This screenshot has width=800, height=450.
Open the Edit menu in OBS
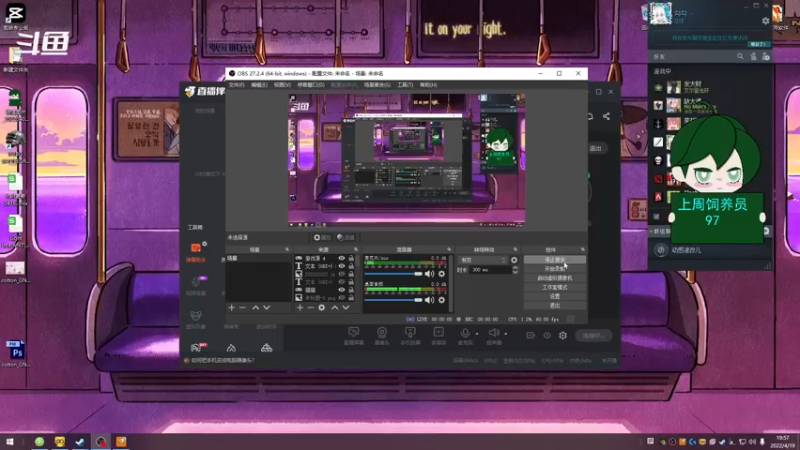[259, 85]
